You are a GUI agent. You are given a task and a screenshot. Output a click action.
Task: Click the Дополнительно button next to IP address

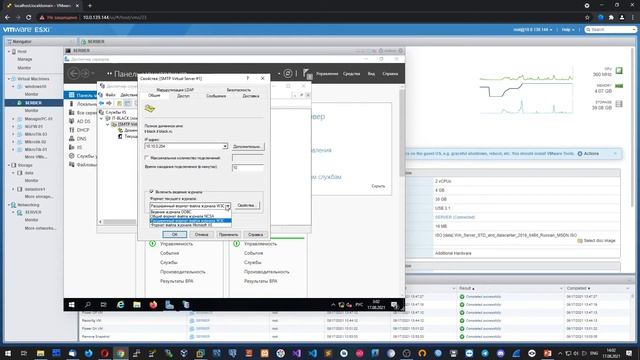[x=248, y=147]
